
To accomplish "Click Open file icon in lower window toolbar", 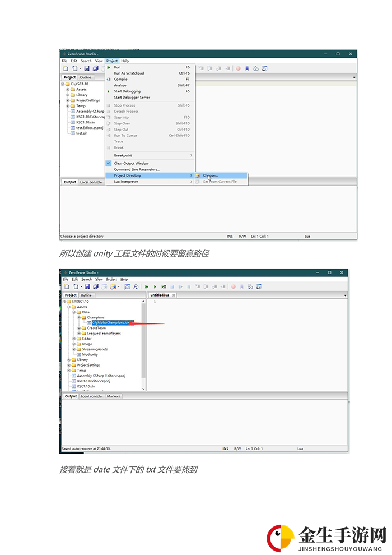I will tap(76, 286).
